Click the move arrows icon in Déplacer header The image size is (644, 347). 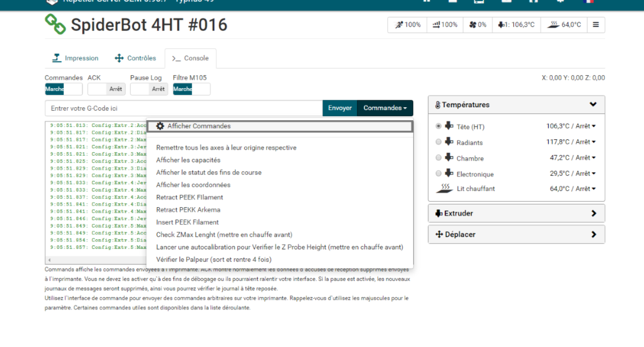tap(439, 235)
